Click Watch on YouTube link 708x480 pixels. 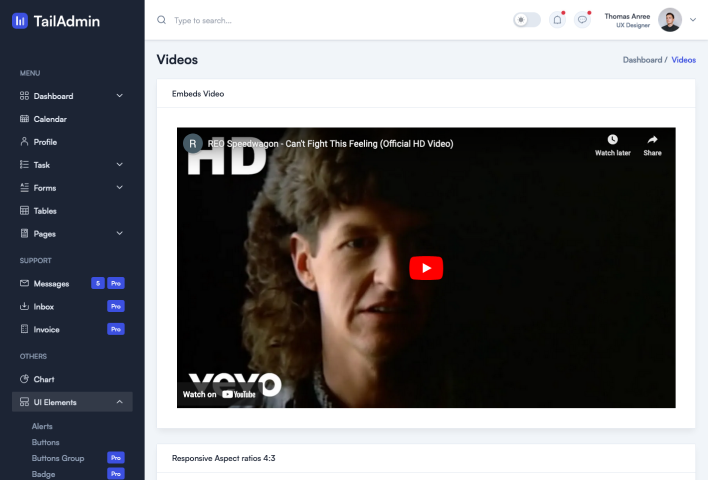coord(219,394)
